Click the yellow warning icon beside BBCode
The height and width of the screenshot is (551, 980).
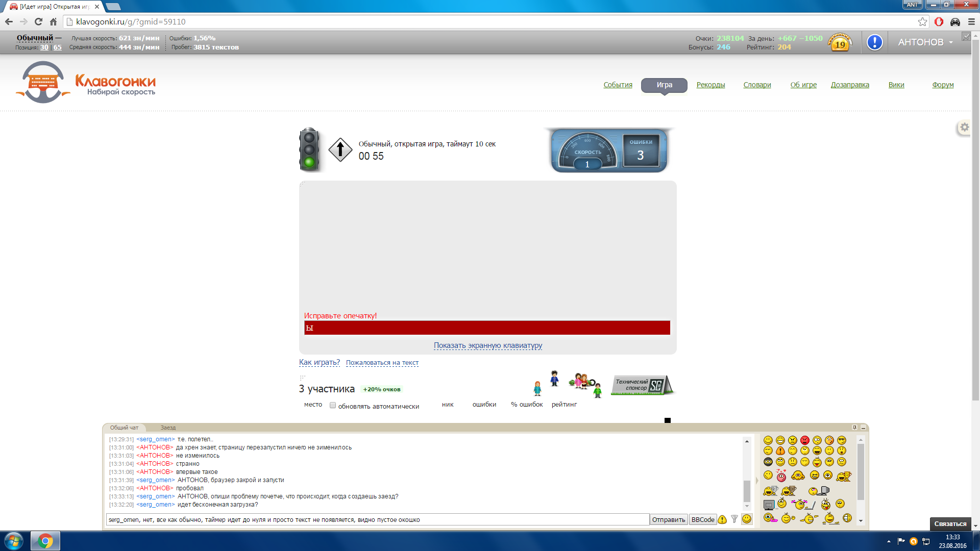(x=722, y=519)
